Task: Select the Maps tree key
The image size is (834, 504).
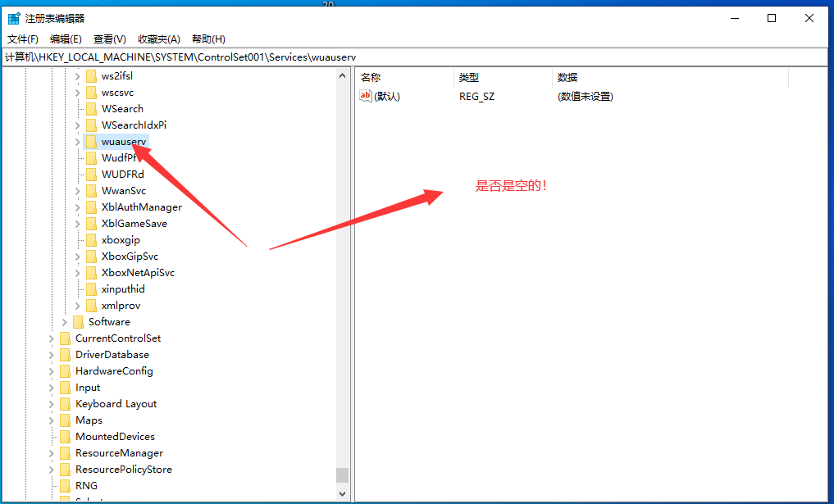Action: 89,420
